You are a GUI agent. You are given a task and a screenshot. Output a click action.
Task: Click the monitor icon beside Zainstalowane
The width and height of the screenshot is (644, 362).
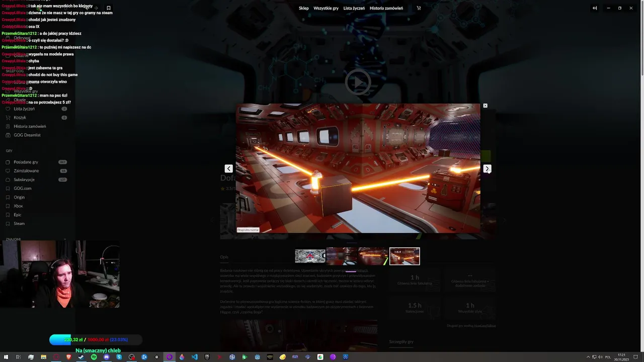(x=8, y=171)
